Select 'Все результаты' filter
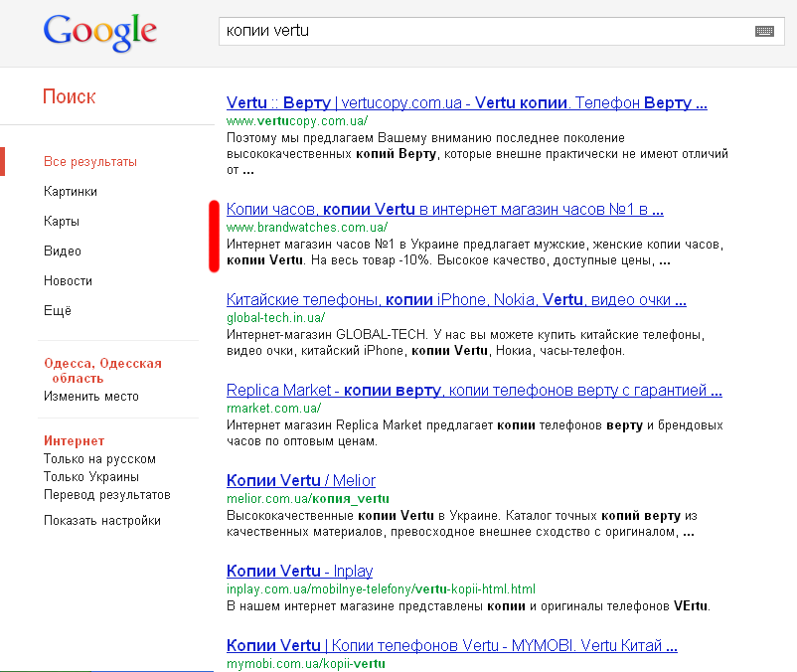 pyautogui.click(x=90, y=162)
